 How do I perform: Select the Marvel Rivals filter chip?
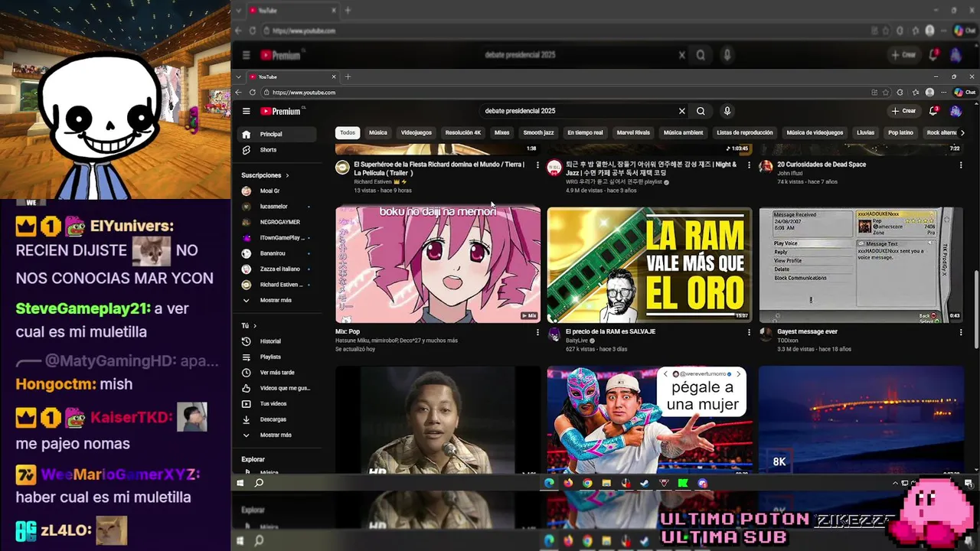coord(633,132)
